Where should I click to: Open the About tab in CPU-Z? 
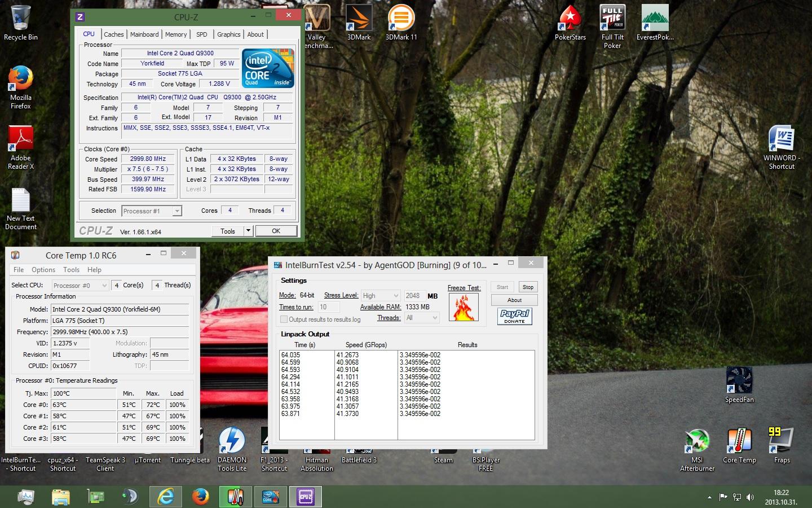click(255, 34)
